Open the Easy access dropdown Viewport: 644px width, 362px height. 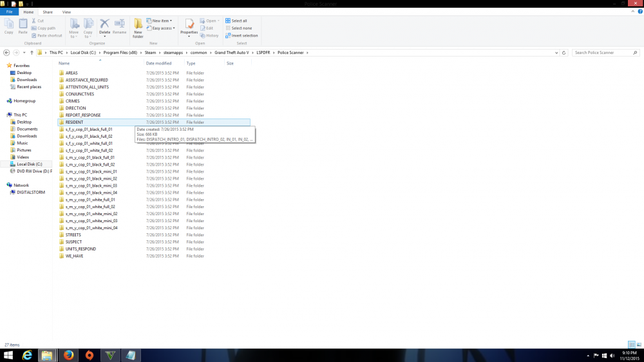(x=160, y=28)
